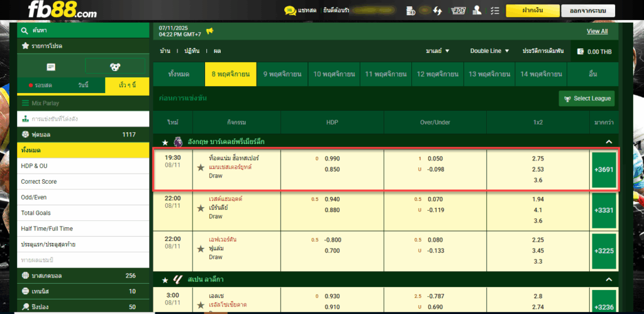Switch to the 9 พฤศจิกายน tab

tap(282, 74)
